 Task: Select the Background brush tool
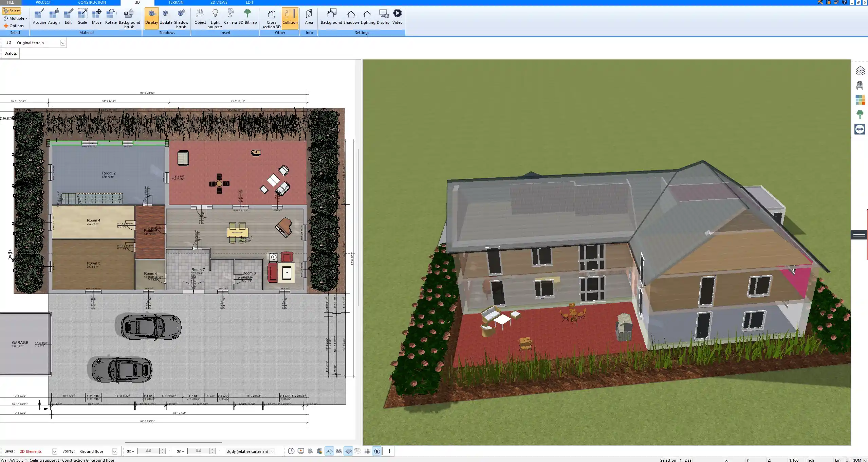click(129, 18)
